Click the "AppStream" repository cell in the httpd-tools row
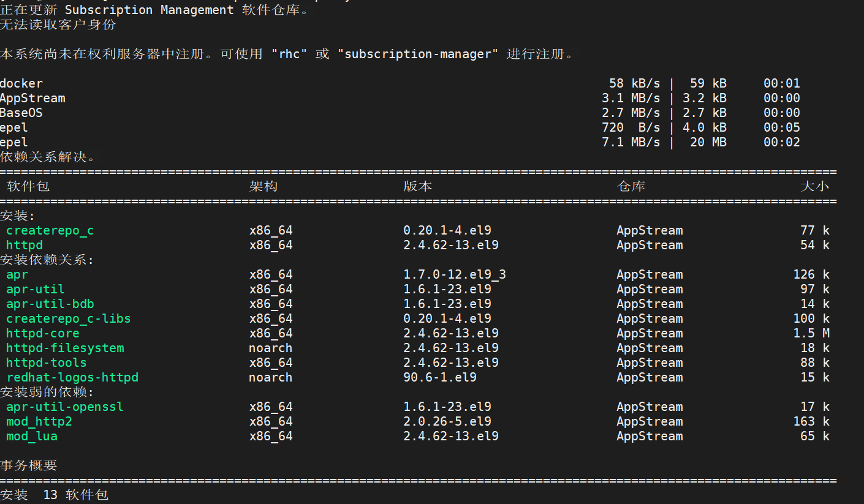864x504 pixels. point(650,363)
